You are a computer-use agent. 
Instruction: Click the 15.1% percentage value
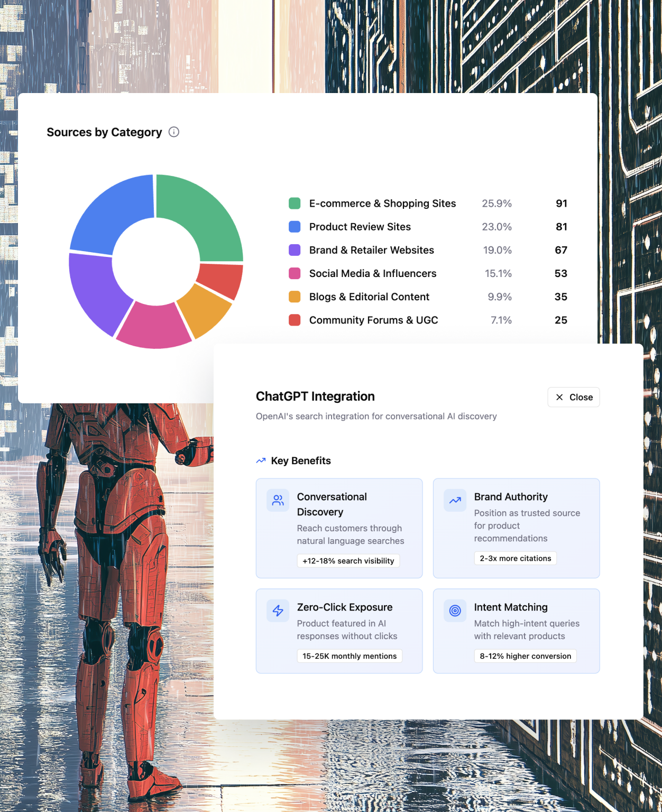tap(498, 273)
